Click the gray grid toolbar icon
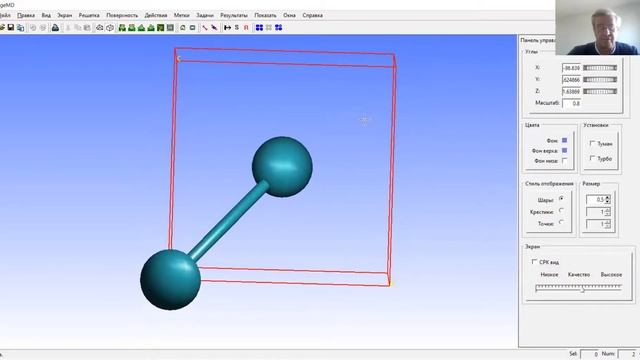640x360 pixels. click(x=170, y=27)
